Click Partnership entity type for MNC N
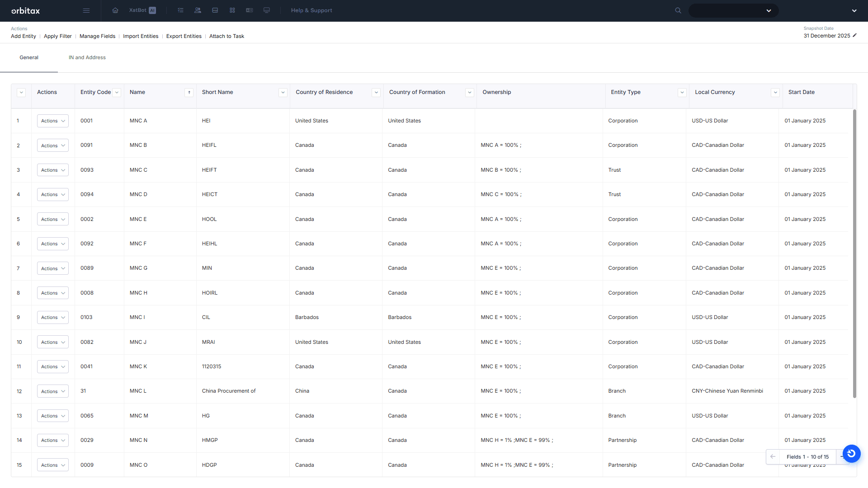Viewport: 868px width, 488px height. click(622, 440)
